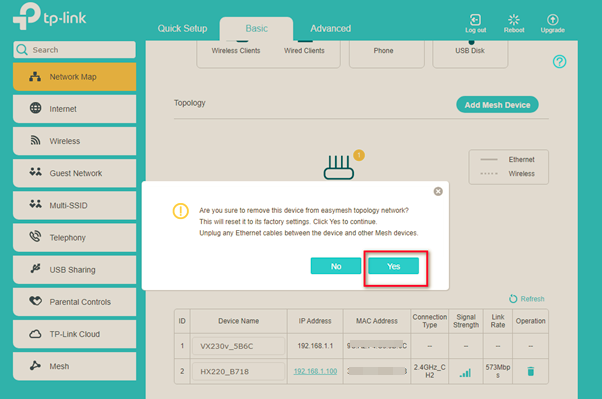Click the Wireless Clients card
Viewport: 602px width, 399px height.
[x=236, y=51]
